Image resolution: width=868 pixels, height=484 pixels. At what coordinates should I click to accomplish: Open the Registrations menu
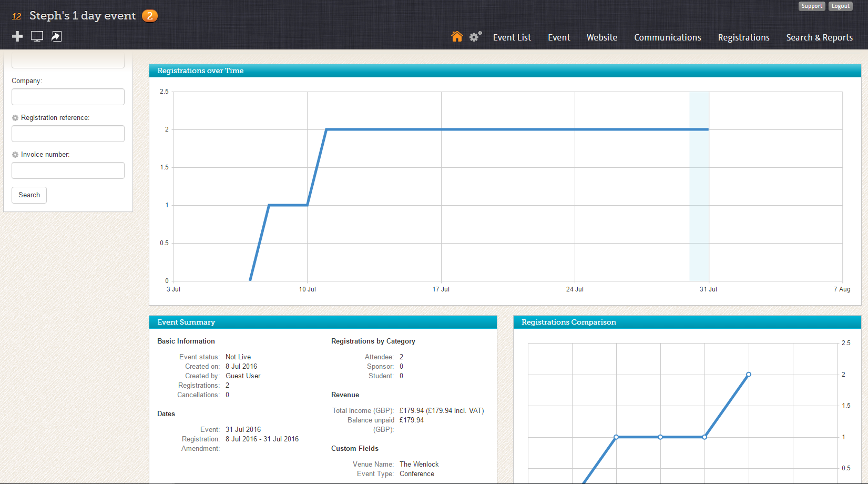point(744,37)
